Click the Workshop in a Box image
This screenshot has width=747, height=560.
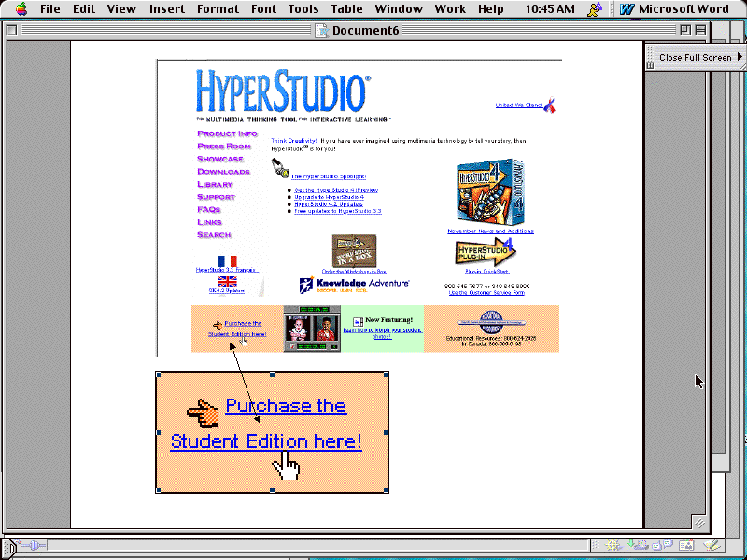tap(354, 251)
